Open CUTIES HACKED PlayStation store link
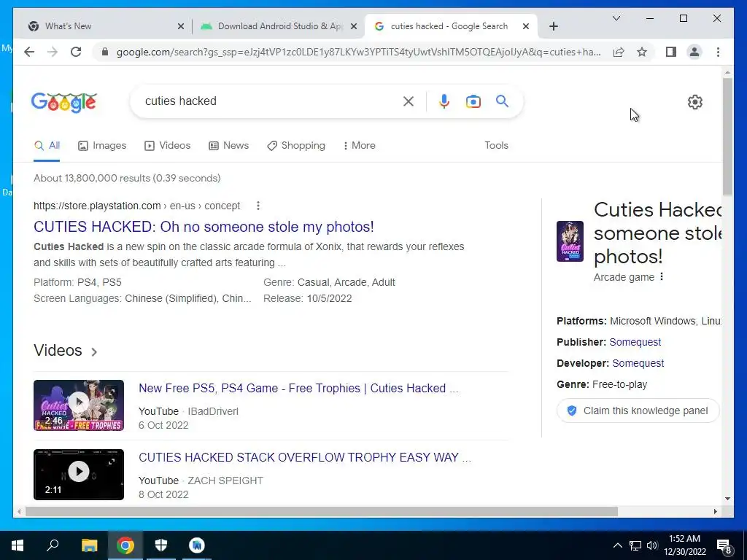The image size is (747, 560). (x=204, y=227)
